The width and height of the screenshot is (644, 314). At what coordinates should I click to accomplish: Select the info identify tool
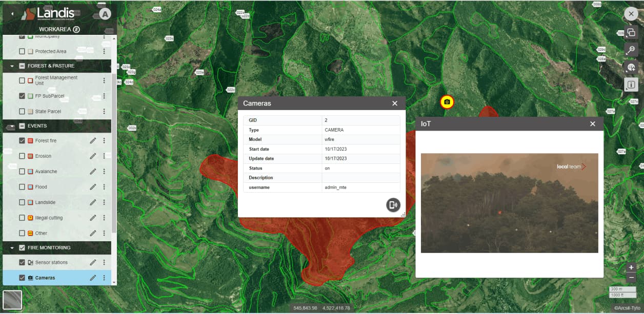pyautogui.click(x=631, y=85)
